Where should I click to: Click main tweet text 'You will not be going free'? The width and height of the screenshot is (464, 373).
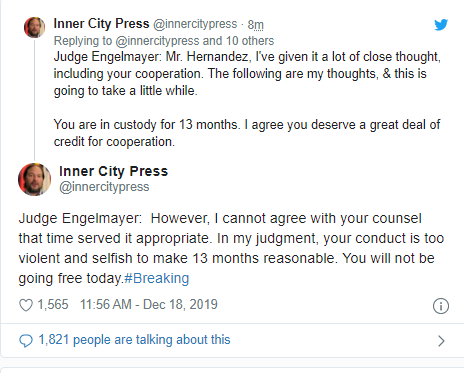(x=226, y=268)
